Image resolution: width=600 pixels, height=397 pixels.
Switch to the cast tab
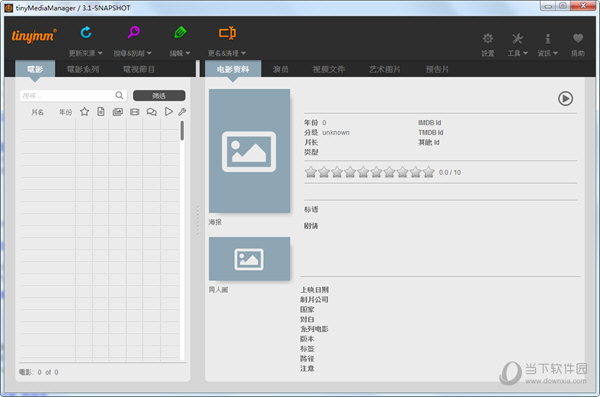pos(280,69)
